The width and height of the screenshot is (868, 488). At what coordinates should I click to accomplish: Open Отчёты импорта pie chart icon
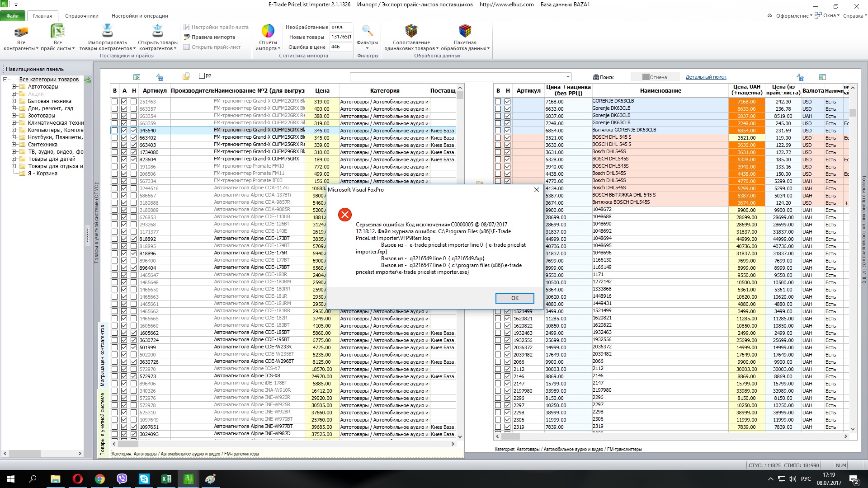point(268,31)
